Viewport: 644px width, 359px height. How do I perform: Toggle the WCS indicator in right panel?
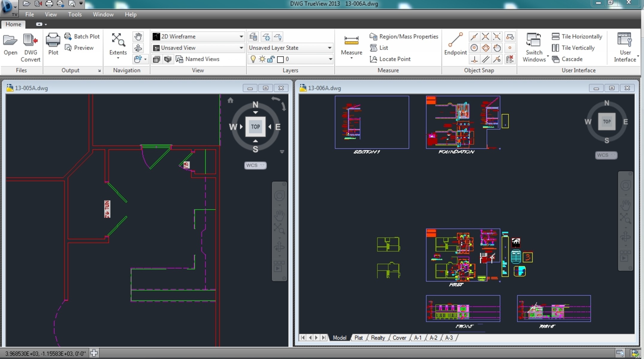(603, 155)
